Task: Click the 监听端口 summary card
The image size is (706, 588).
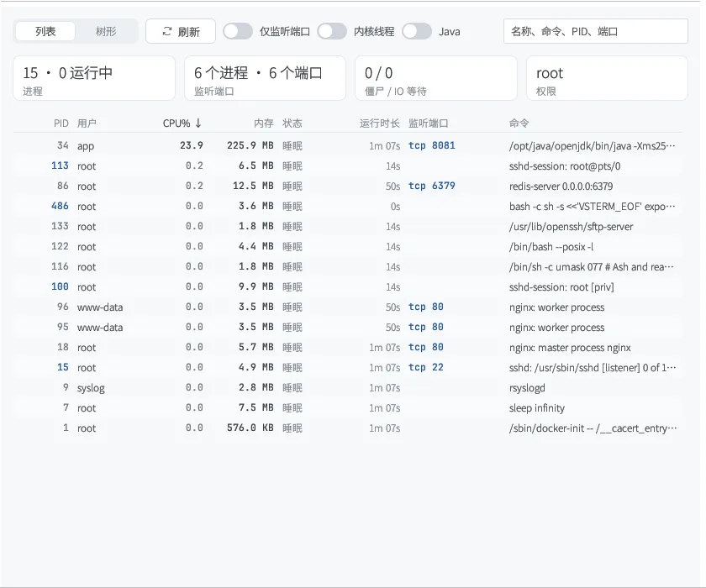Action: pos(265,78)
